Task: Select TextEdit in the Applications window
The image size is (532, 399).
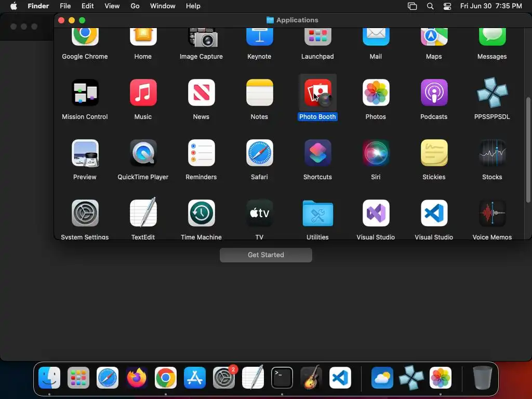Action: [143, 212]
